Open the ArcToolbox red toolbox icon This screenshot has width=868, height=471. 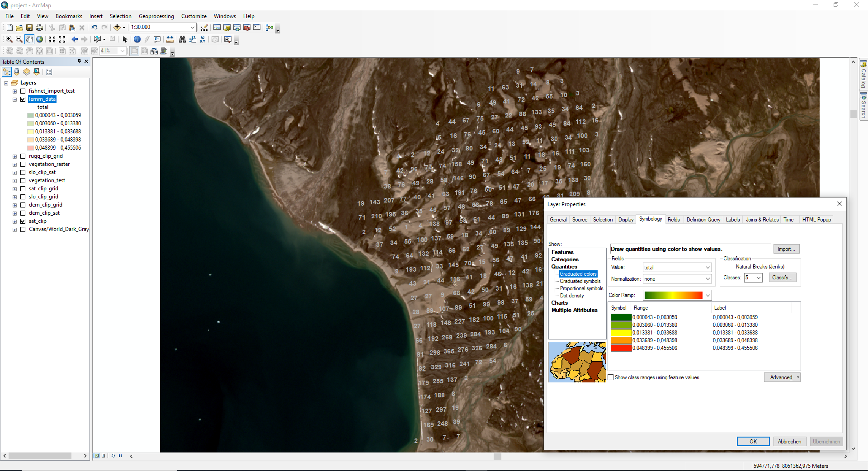[x=247, y=28]
